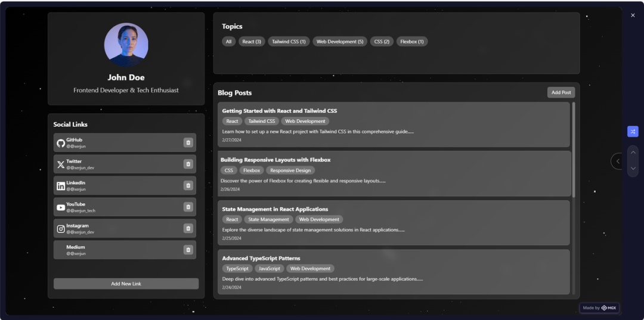Remove the LinkedIn link via trash icon
Viewport: 644px width, 320px height.
188,185
